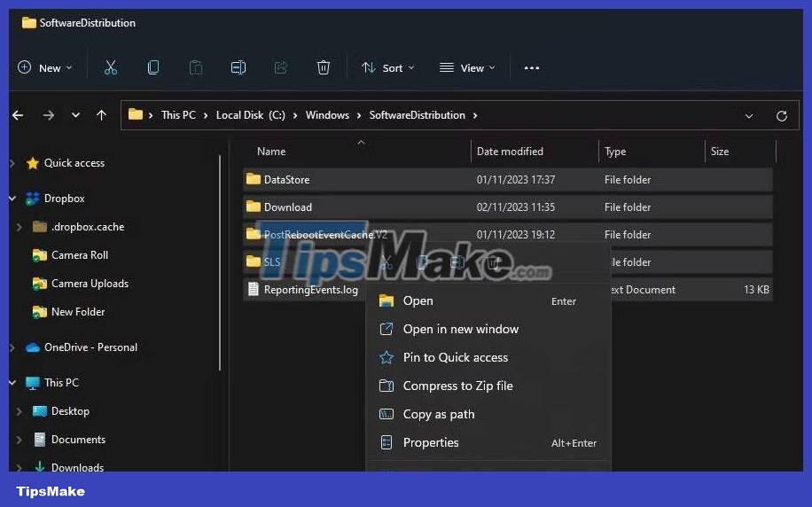The height and width of the screenshot is (507, 812).
Task: Click the OneDrive cloud icon
Action: (x=33, y=347)
